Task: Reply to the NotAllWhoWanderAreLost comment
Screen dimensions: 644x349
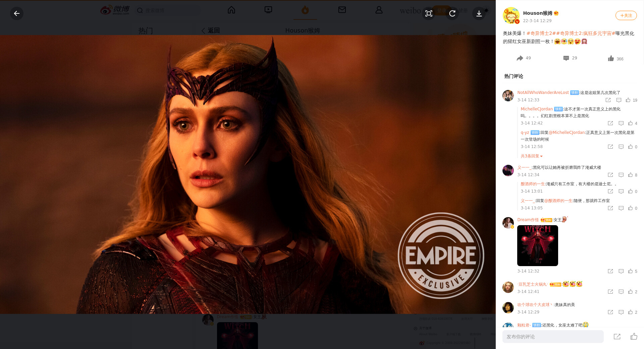Action: pos(619,100)
